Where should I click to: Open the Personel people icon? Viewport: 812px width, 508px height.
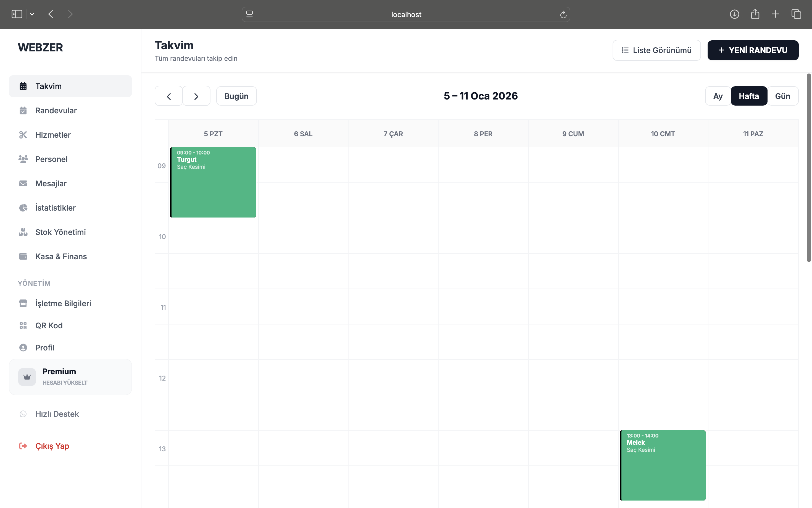tap(23, 159)
